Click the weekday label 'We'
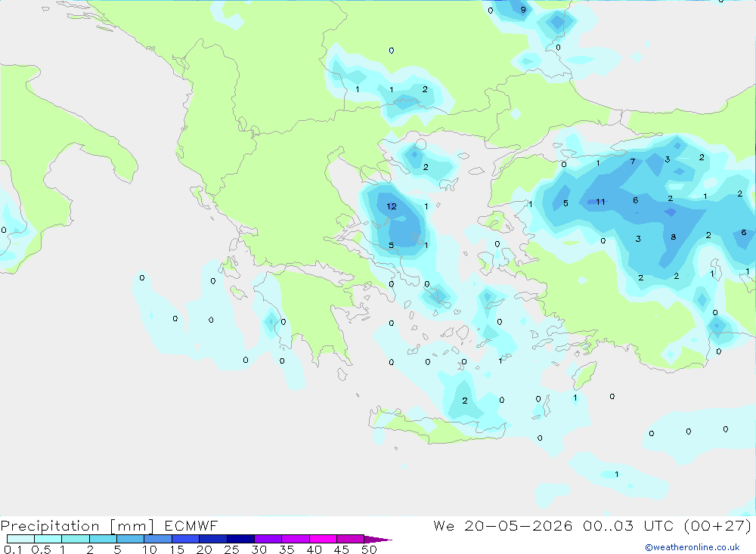Image resolution: width=756 pixels, height=554 pixels. (444, 525)
